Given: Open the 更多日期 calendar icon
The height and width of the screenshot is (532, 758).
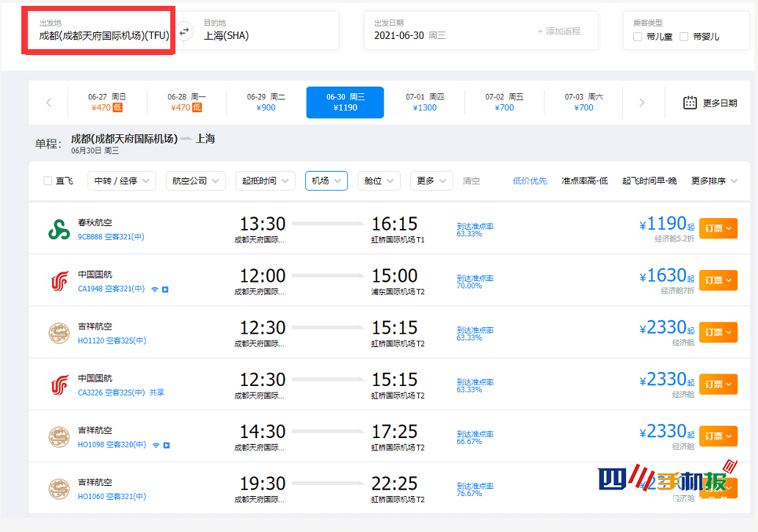Looking at the screenshot, I should [x=690, y=103].
